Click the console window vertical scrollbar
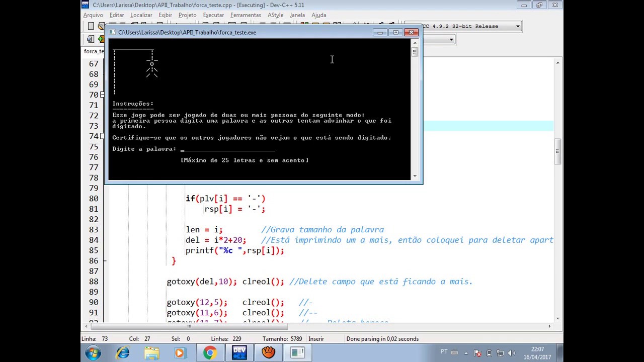This screenshot has width=644, height=362. pyautogui.click(x=415, y=110)
